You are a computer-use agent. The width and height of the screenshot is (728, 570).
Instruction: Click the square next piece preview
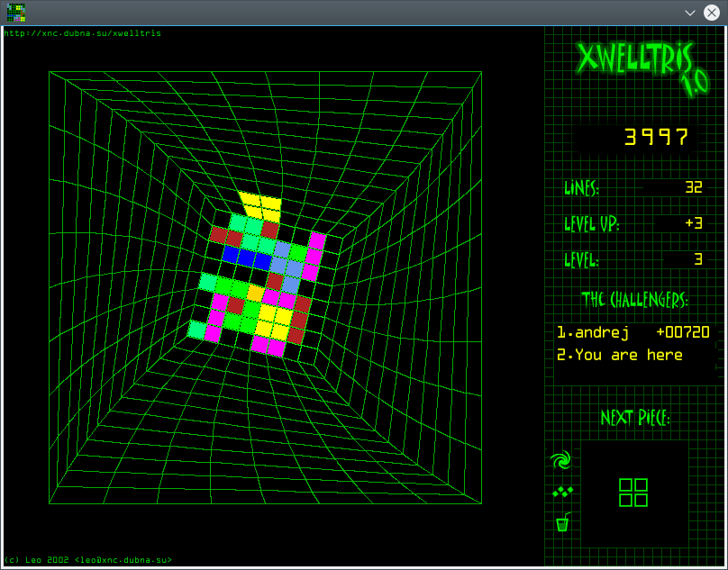pos(633,493)
